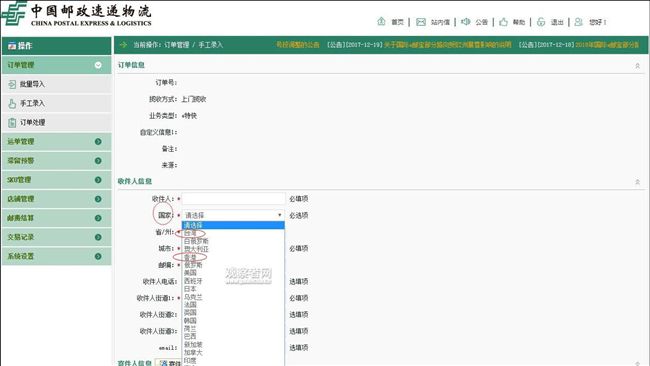Click the home (首页) house icon

point(381,22)
